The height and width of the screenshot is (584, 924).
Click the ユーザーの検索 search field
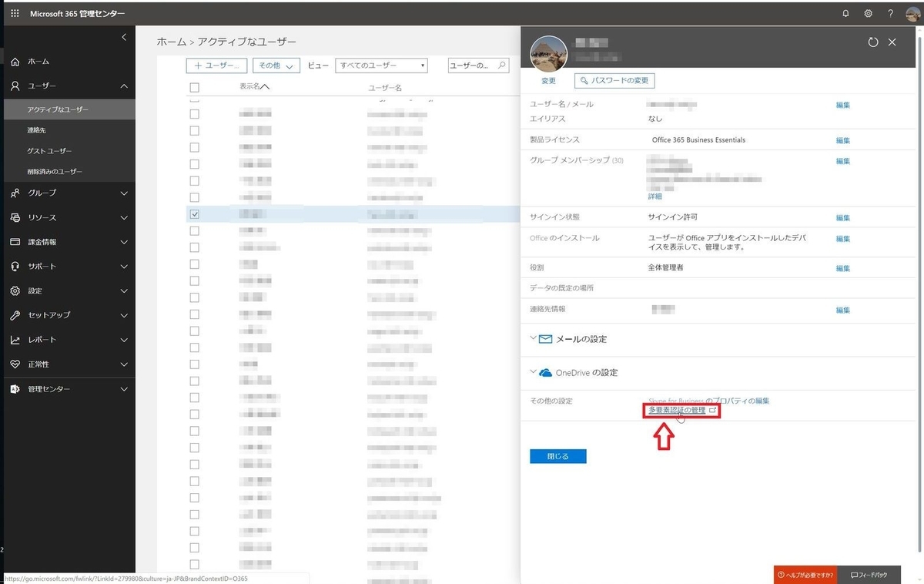point(477,65)
